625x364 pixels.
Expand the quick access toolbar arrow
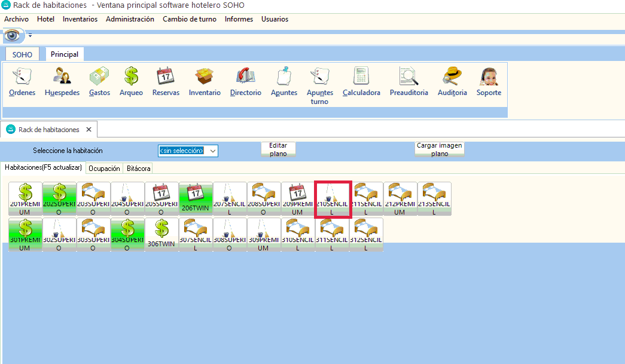[x=30, y=35]
